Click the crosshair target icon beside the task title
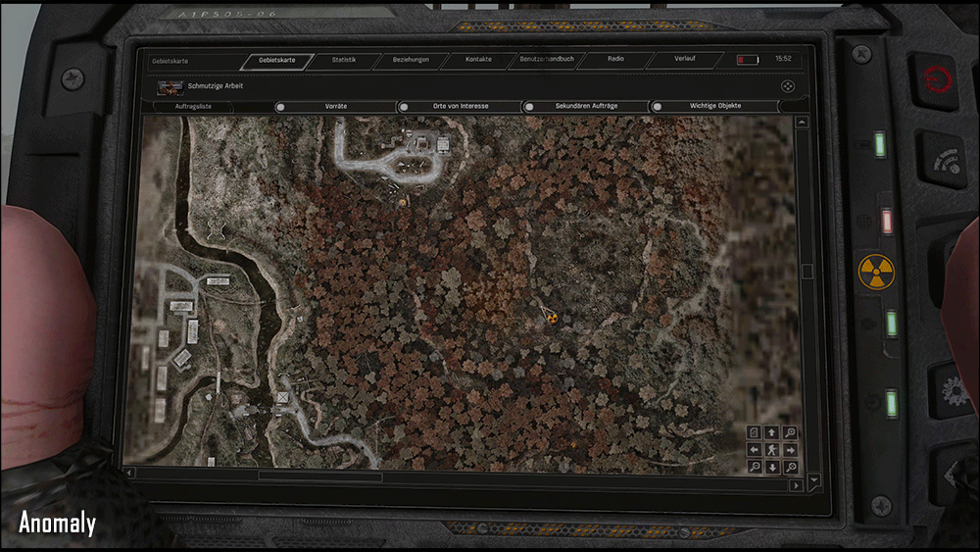This screenshot has width=980, height=552. [x=788, y=87]
